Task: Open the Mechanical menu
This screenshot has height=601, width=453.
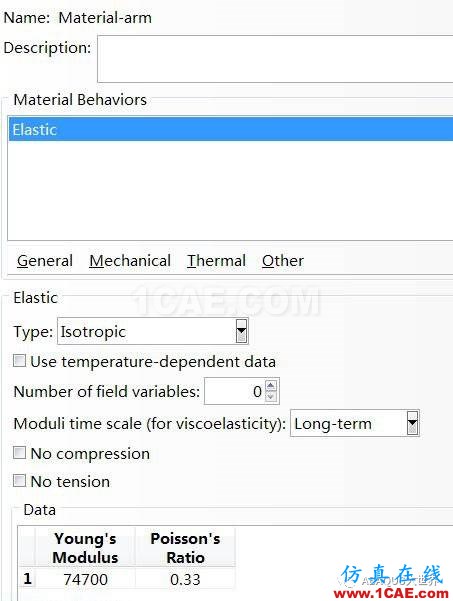Action: pos(130,261)
